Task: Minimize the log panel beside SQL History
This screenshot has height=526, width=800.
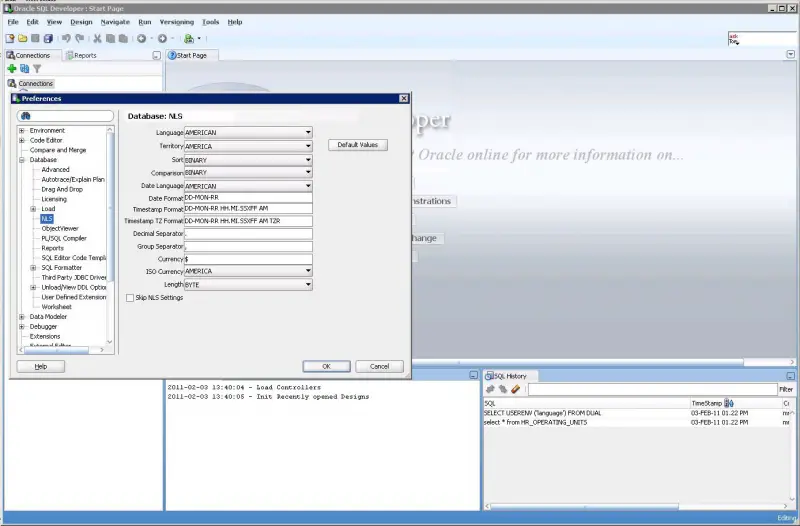Action: pyautogui.click(x=473, y=375)
